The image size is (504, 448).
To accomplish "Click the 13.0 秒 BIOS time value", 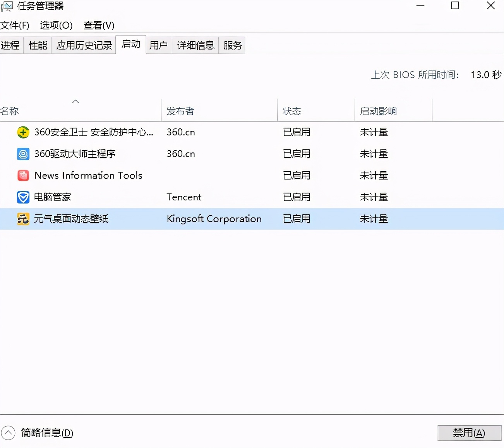I will pyautogui.click(x=486, y=75).
